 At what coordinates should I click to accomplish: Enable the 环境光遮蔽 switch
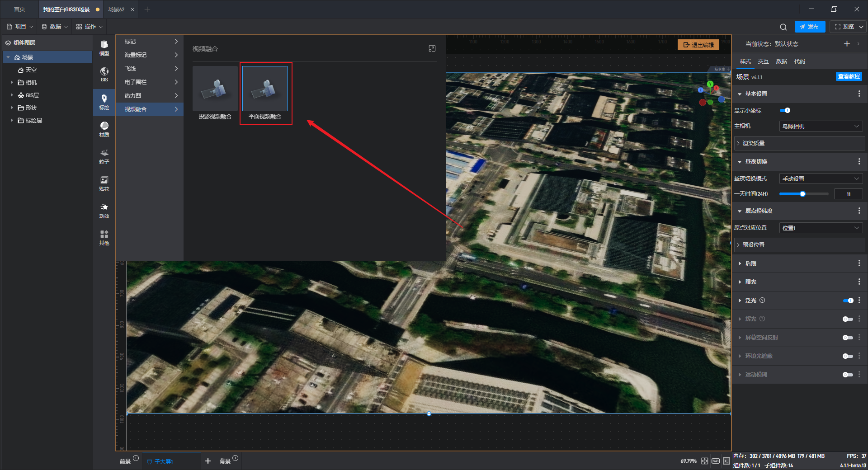848,356
